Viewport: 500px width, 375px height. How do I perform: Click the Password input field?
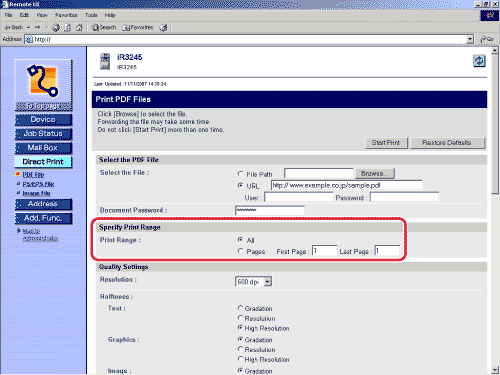click(404, 197)
